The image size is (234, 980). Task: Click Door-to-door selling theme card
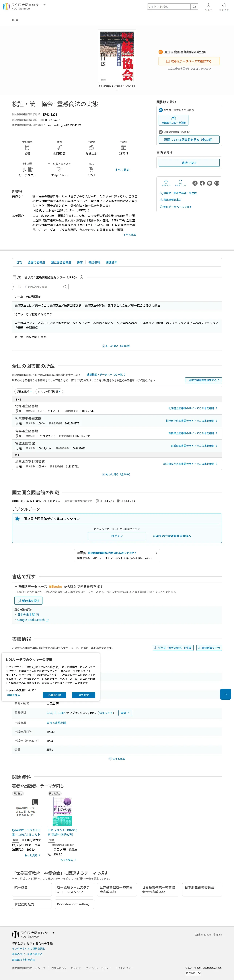(75, 904)
